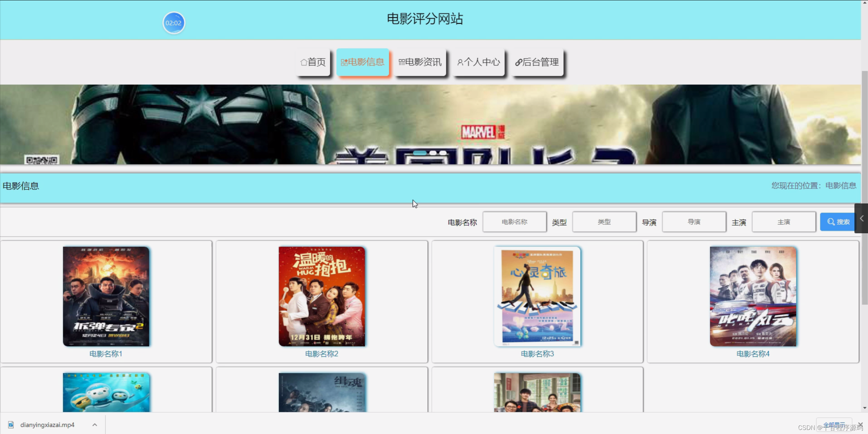868x434 pixels.
Task: Focus the 类型 type input field
Action: point(604,222)
